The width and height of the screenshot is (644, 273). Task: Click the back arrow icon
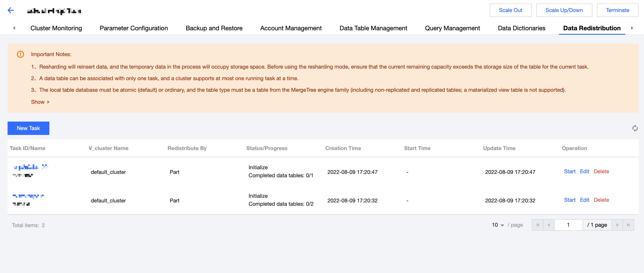[x=11, y=10]
